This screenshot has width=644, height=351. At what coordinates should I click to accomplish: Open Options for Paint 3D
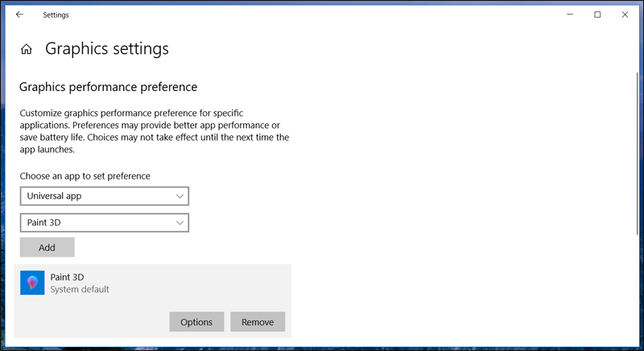[x=196, y=322]
